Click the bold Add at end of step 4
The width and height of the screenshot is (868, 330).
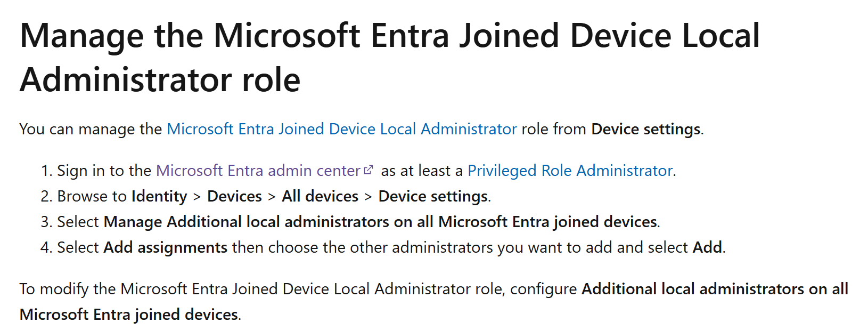pyautogui.click(x=707, y=247)
